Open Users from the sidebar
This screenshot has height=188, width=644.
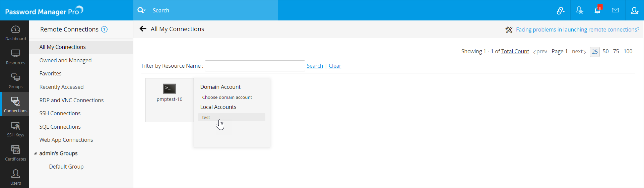click(15, 177)
